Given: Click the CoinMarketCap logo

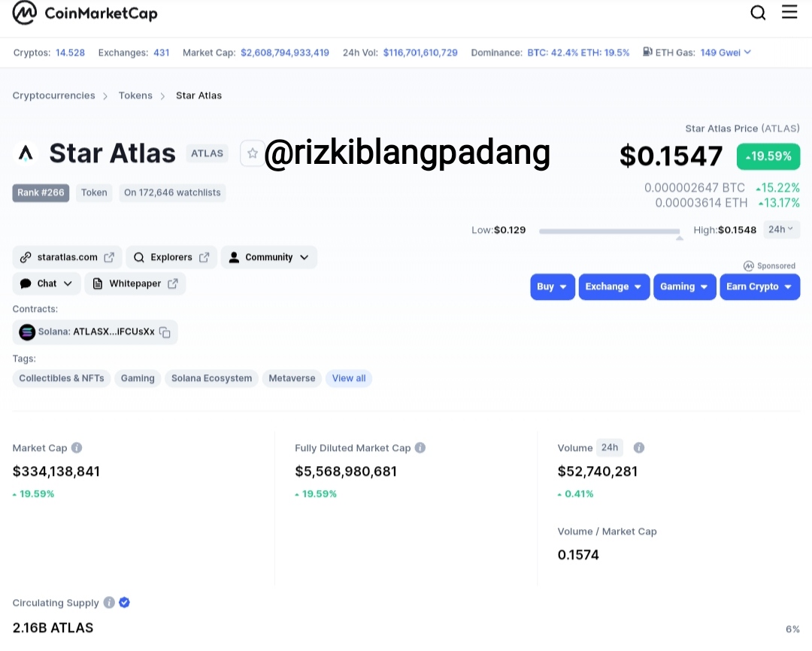Looking at the screenshot, I should pos(85,13).
